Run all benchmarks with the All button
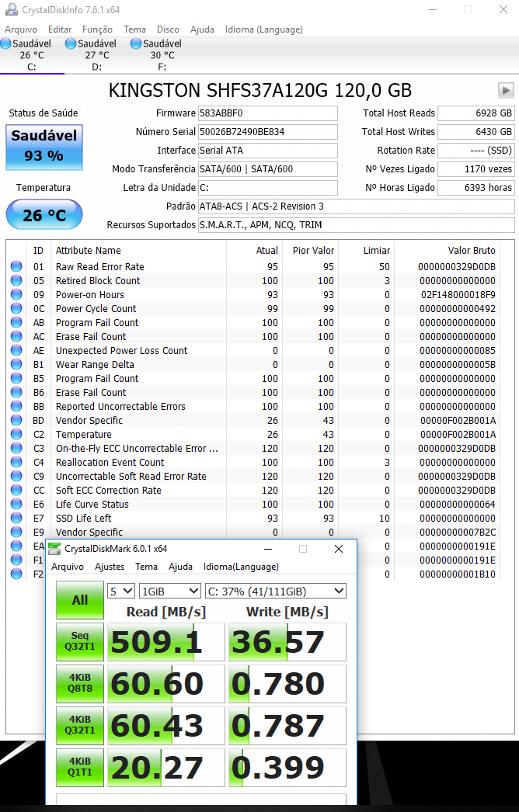 pyautogui.click(x=80, y=600)
